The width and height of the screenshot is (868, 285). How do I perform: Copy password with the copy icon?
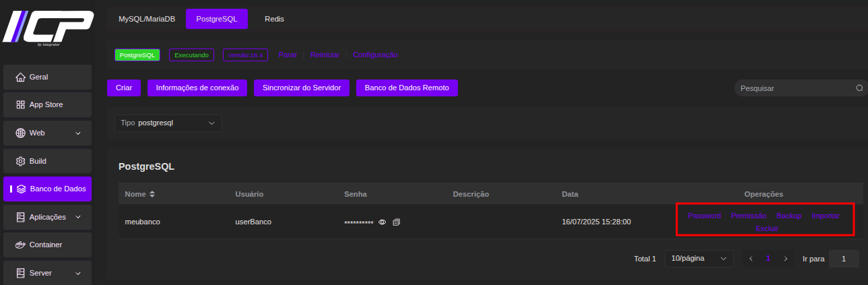pos(396,222)
